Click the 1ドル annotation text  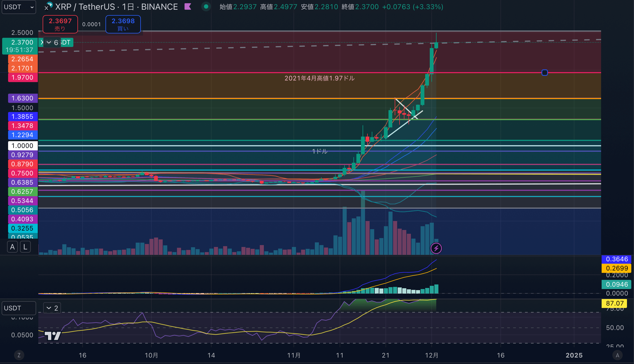320,151
